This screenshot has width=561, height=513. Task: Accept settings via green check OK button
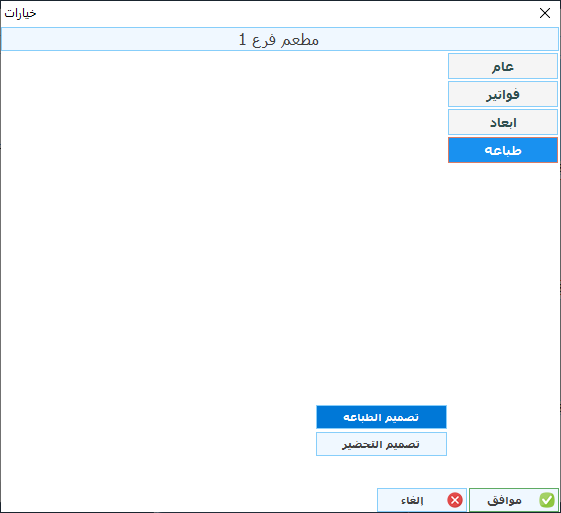pyautogui.click(x=514, y=500)
